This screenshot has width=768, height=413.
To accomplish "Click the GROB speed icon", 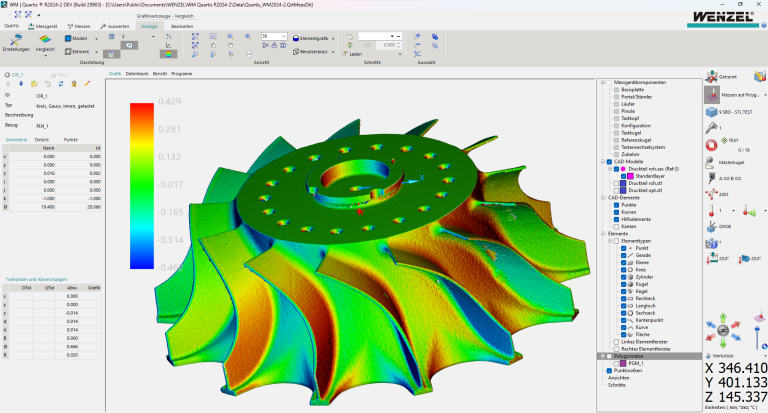I will tap(711, 226).
